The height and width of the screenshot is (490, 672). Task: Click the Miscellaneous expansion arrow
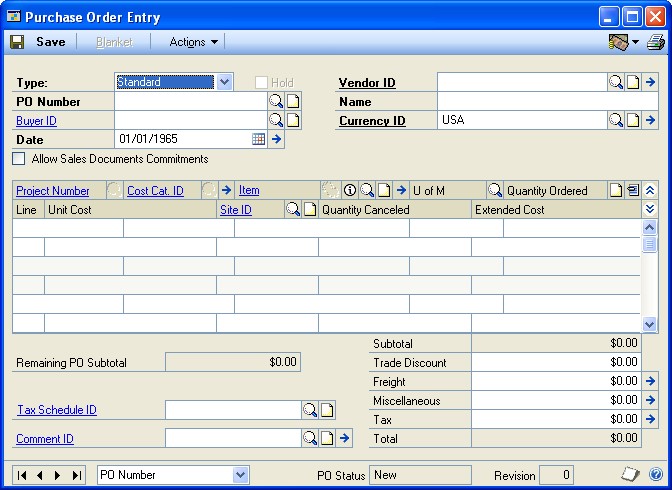(651, 400)
